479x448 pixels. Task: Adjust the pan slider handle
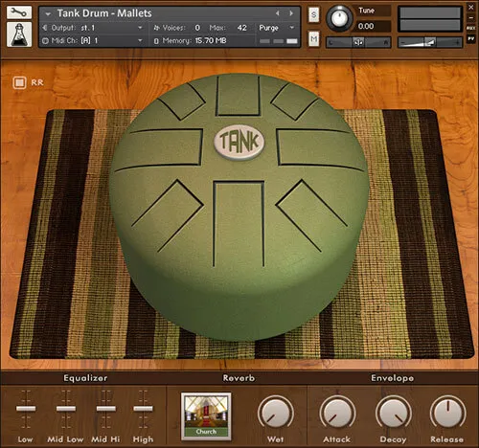tap(358, 42)
